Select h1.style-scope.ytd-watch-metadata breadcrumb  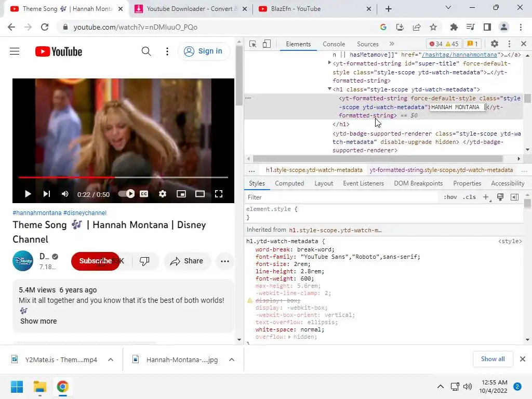point(314,170)
